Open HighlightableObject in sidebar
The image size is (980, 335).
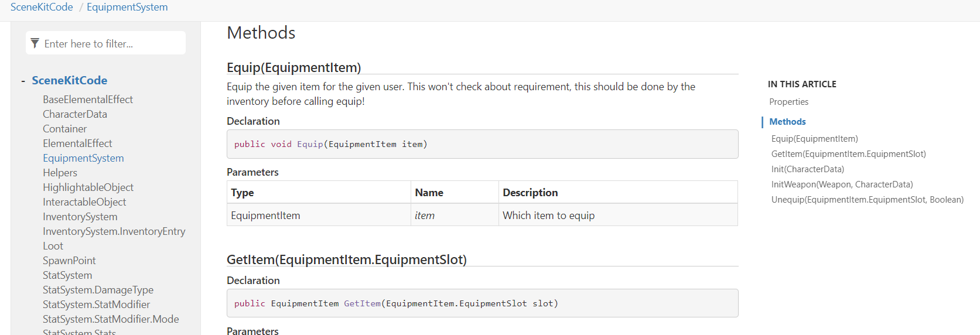coord(88,187)
